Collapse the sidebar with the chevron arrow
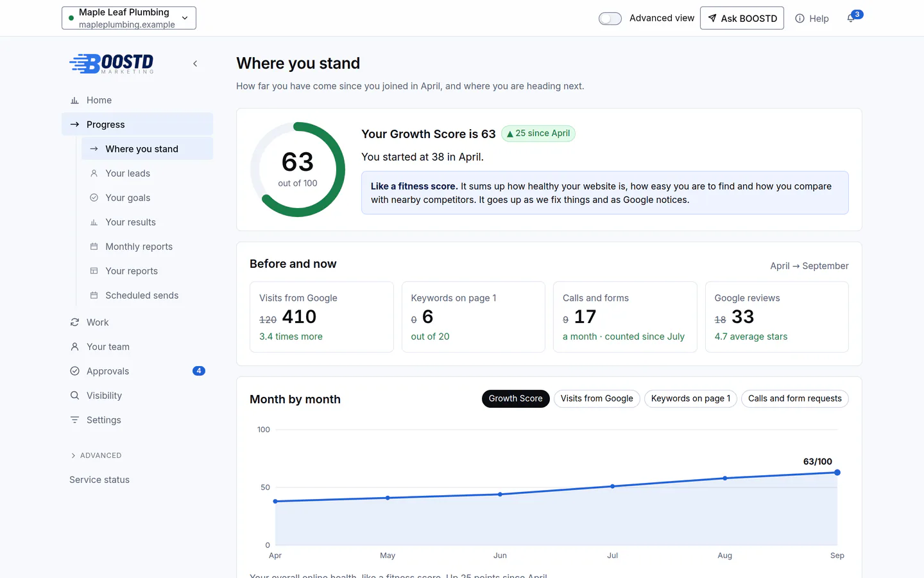This screenshot has width=924, height=578. coord(195,64)
